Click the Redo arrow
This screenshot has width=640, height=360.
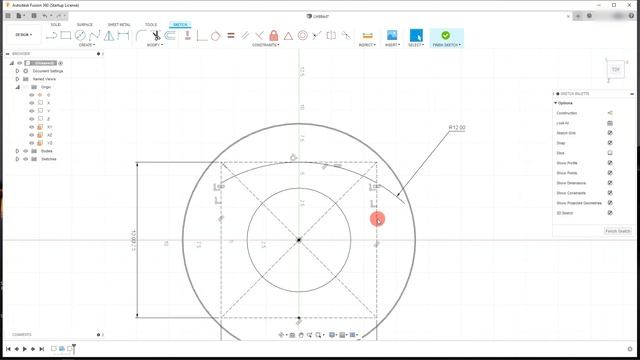click(x=59, y=16)
